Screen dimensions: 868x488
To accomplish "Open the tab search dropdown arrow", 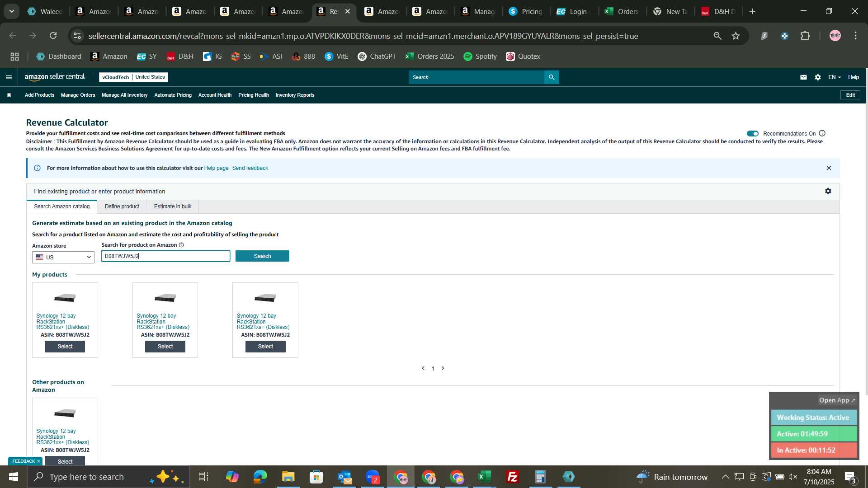I will [12, 11].
